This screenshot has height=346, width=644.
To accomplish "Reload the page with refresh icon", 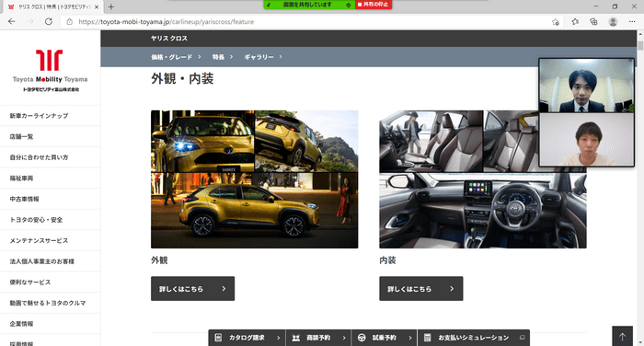I will pyautogui.click(x=49, y=22).
